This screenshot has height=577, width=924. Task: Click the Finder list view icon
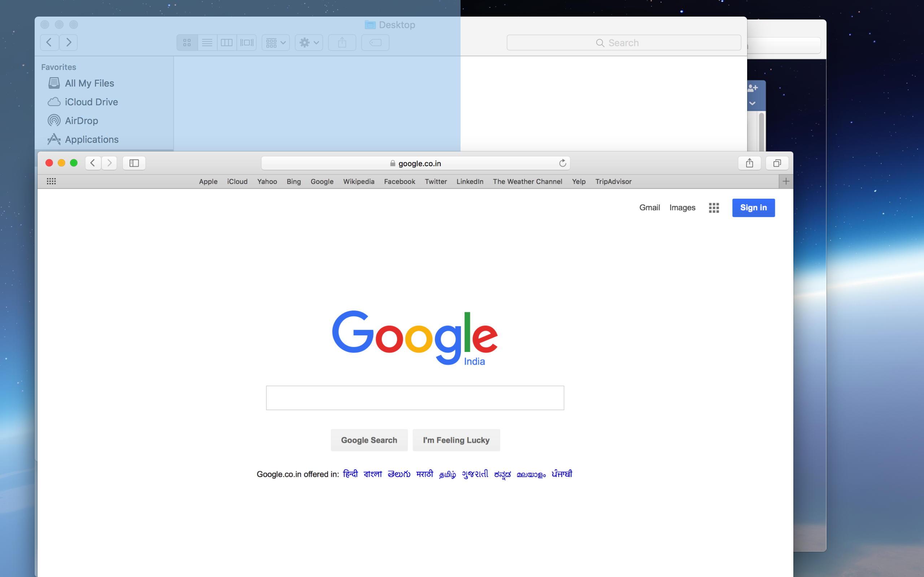(208, 42)
